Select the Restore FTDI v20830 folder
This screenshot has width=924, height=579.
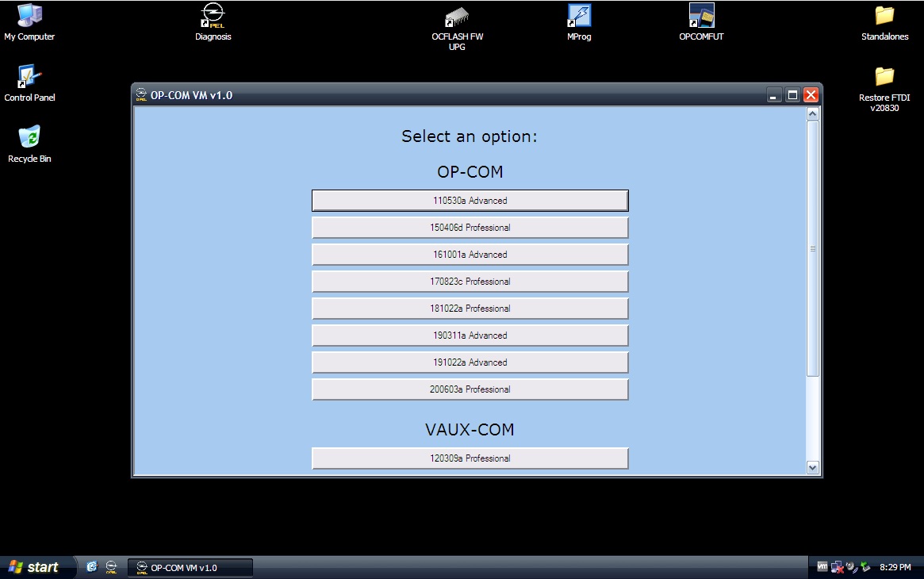884,89
